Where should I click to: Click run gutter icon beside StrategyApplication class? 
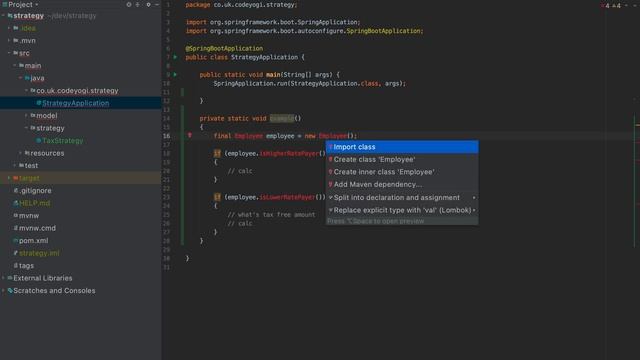[176, 57]
